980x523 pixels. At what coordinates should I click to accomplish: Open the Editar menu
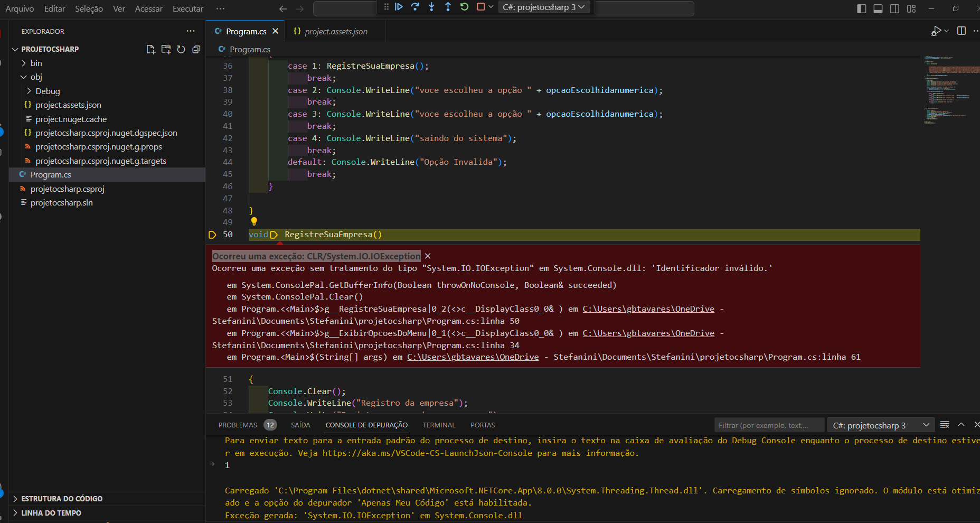(54, 9)
